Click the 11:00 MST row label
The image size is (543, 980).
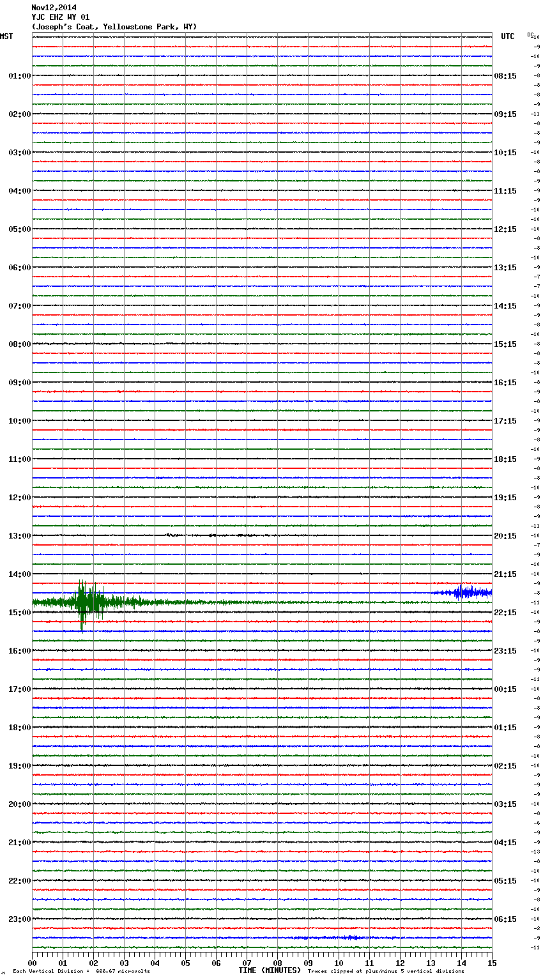click(x=19, y=459)
